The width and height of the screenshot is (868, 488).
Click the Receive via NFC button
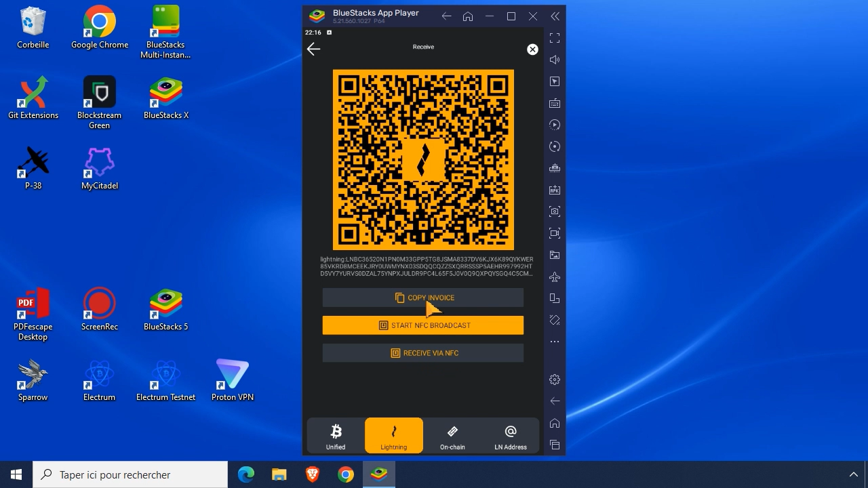[422, 352]
